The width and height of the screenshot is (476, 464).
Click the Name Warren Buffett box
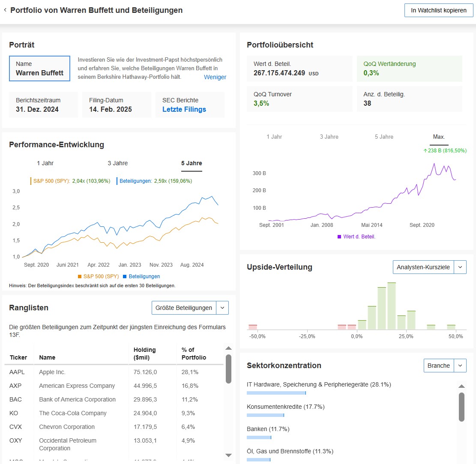(x=39, y=68)
